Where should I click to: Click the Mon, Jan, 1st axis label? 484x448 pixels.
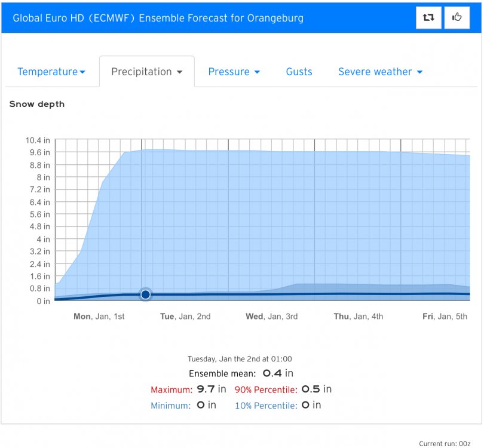pyautogui.click(x=99, y=316)
